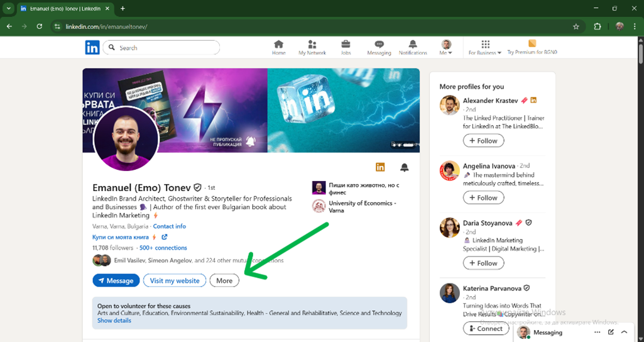Check the Notifications bell in navbar
This screenshot has width=644, height=342.
[413, 45]
